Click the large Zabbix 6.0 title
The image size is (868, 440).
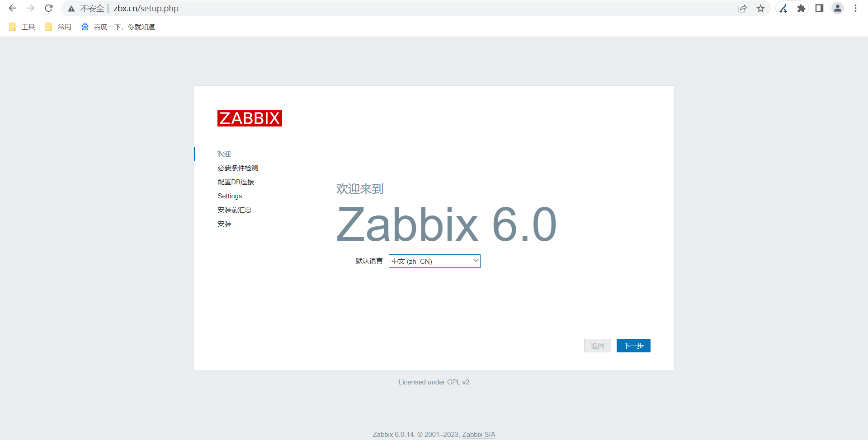447,225
